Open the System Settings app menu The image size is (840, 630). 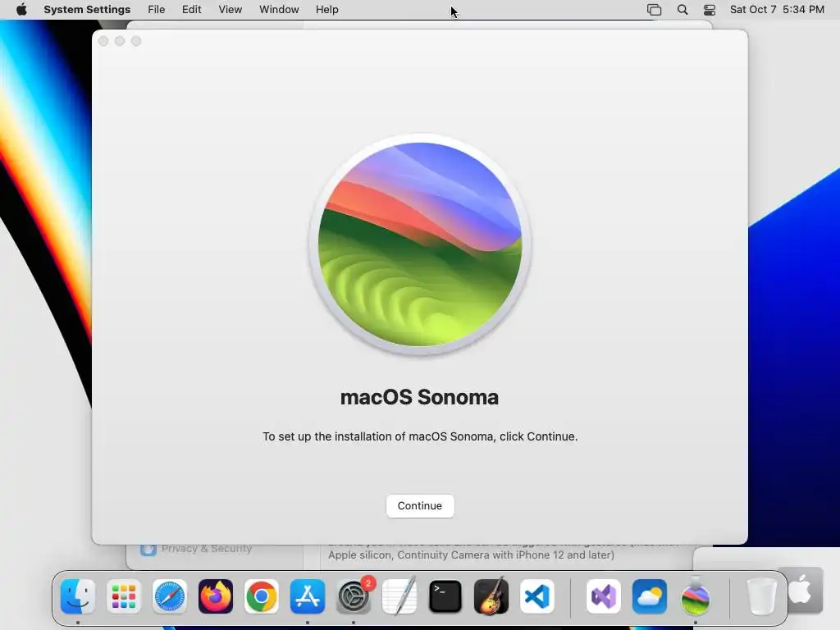coord(87,10)
